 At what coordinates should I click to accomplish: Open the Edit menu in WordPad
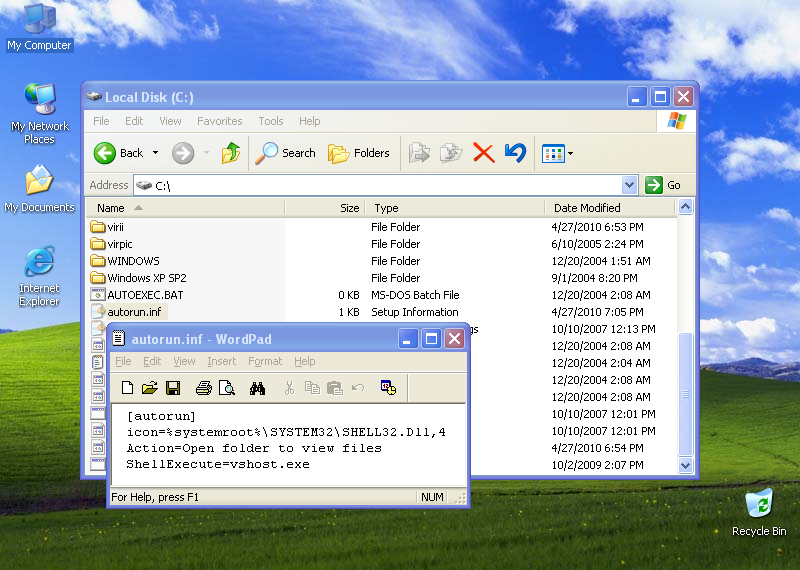[x=152, y=361]
